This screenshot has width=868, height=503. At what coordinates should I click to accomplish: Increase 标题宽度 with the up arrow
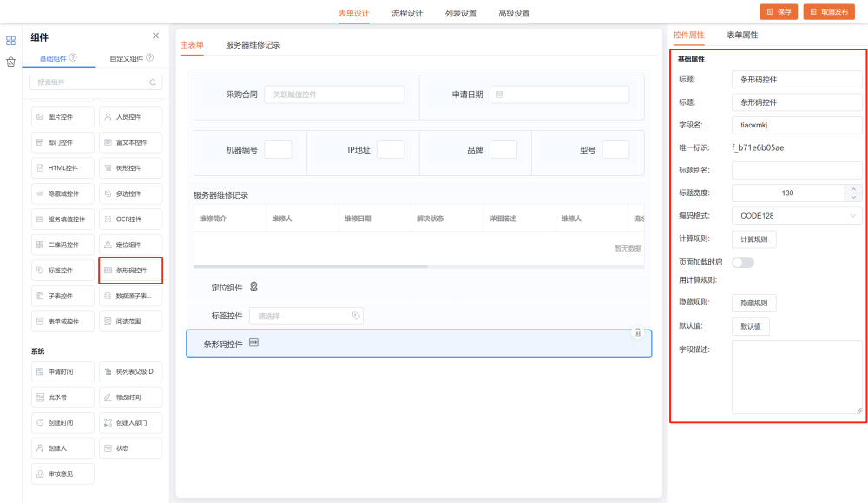pyautogui.click(x=853, y=188)
